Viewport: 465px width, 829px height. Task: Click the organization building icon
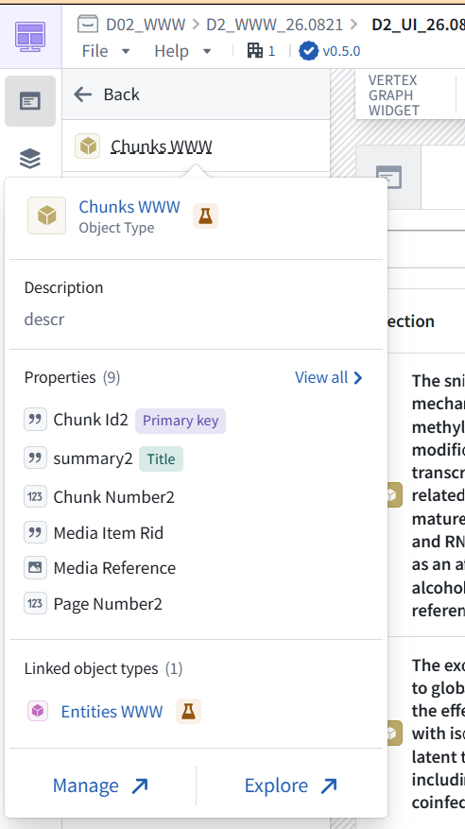255,51
